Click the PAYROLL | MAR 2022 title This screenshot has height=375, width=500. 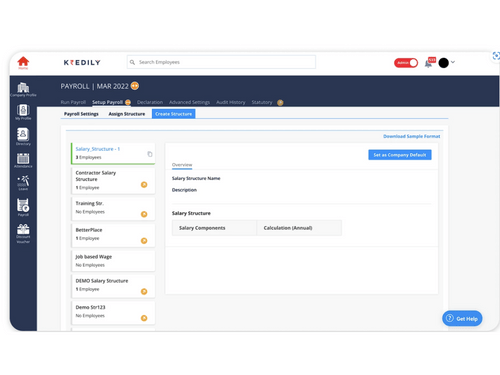point(94,86)
